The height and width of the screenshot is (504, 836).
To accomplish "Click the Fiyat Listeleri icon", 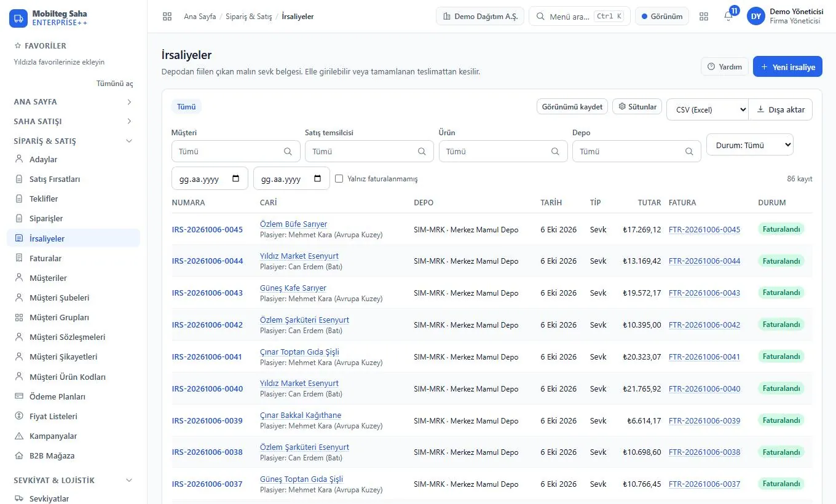I will click(18, 416).
